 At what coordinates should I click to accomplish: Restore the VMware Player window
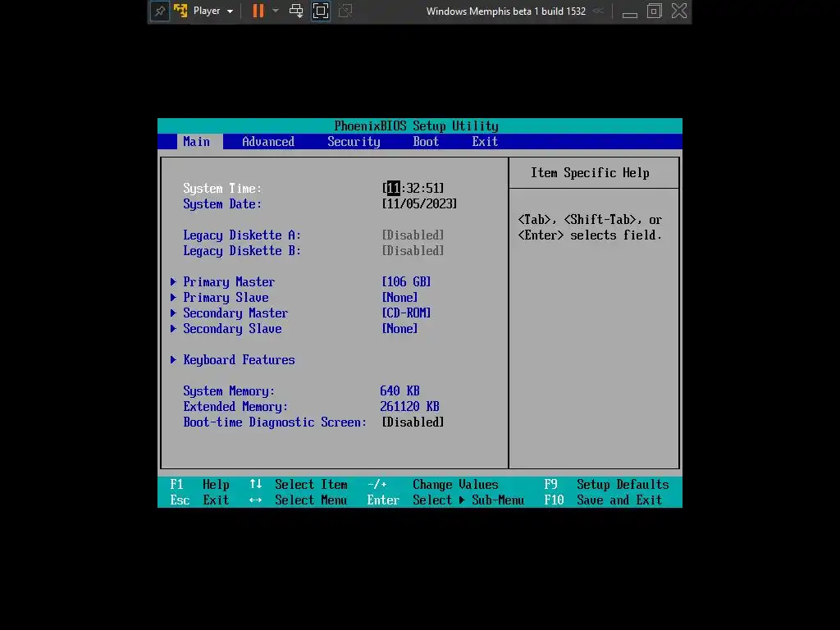click(654, 11)
